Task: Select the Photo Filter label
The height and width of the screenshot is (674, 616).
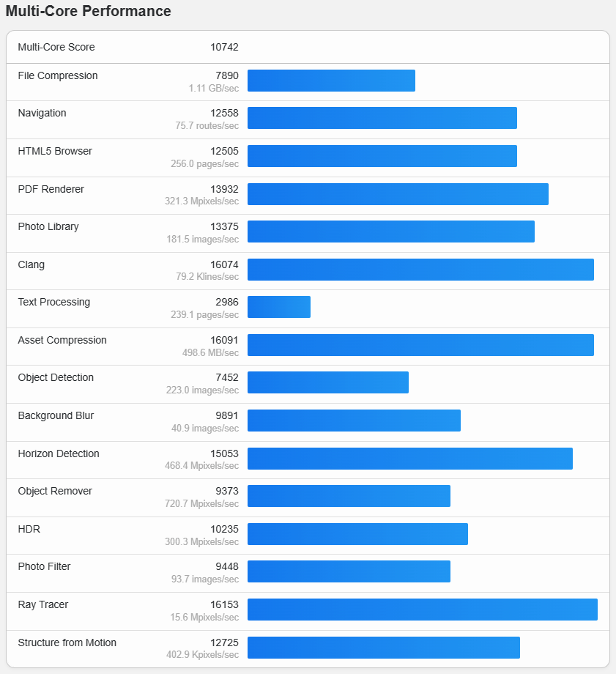Action: click(45, 566)
